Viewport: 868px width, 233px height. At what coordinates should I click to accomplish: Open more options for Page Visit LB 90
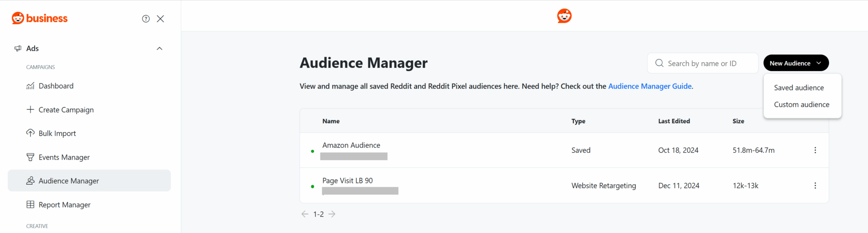pyautogui.click(x=815, y=186)
